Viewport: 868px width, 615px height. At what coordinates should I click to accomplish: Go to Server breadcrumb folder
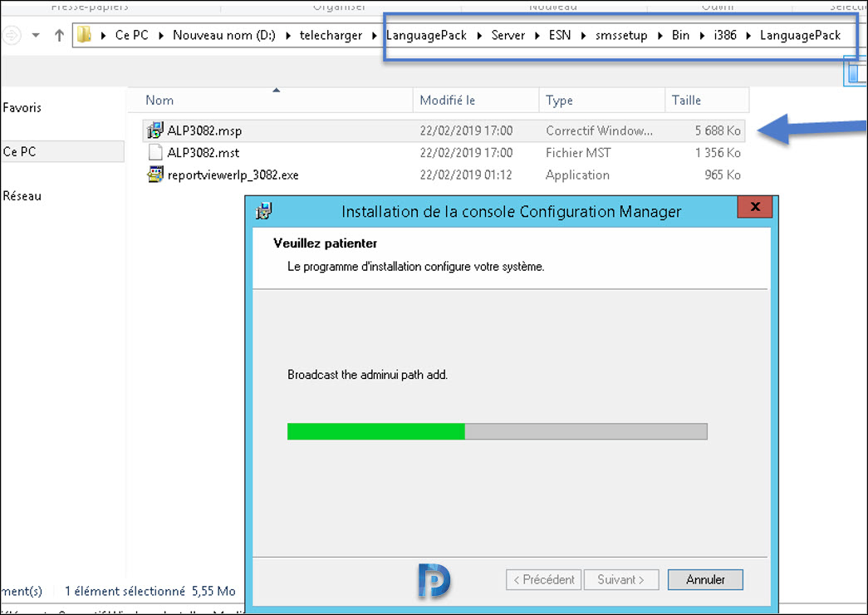pos(508,35)
